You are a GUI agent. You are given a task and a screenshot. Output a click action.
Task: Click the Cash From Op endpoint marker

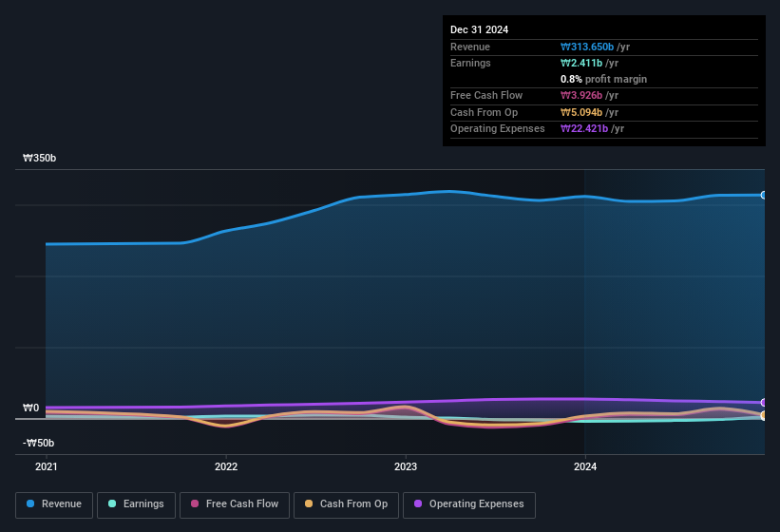pyautogui.click(x=763, y=415)
